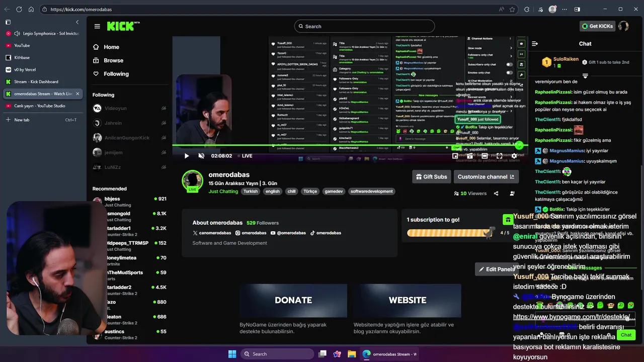Click the subscription goal progress bar
Screen dimensions: 644x362
click(x=451, y=233)
